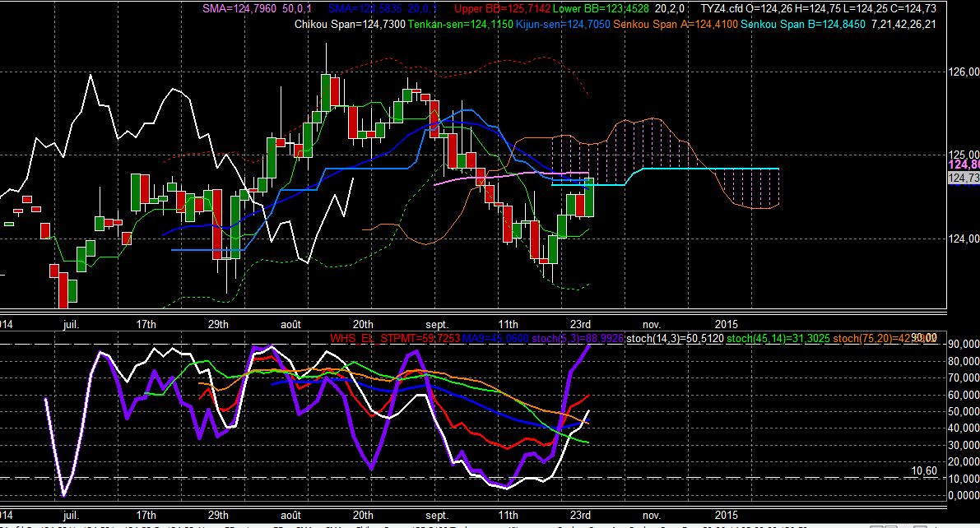Click the Tenkan-sen=124,1150 label
The height and width of the screenshot is (528, 980).
pos(460,25)
